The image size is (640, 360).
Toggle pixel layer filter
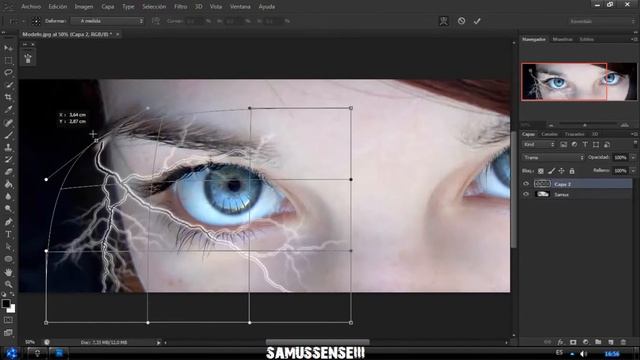pos(564,144)
